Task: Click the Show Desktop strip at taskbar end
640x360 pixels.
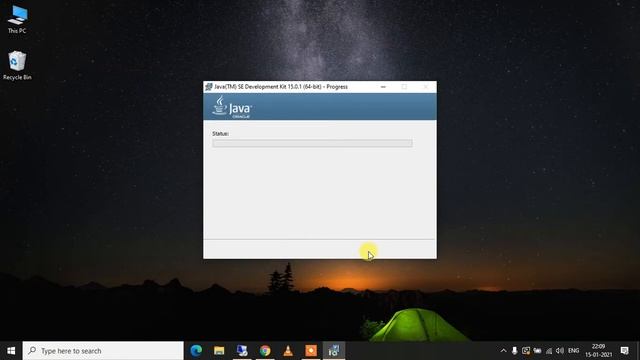Action: tap(638, 351)
